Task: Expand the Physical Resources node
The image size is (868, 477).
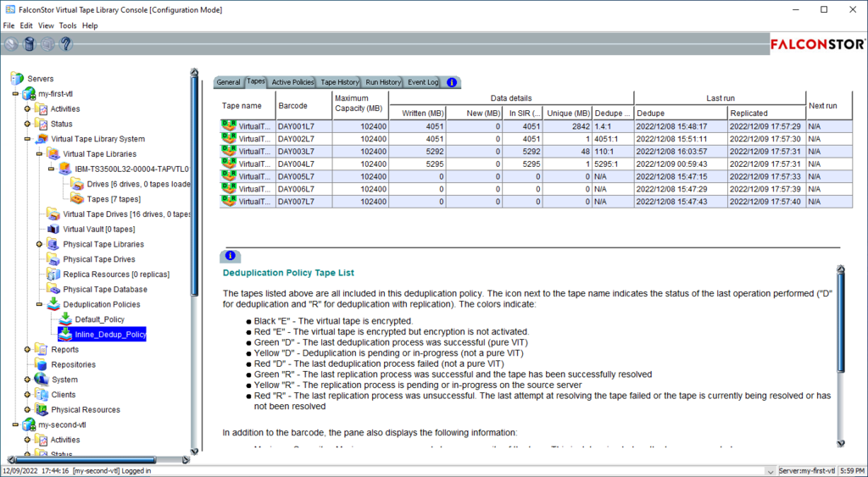Action: 27,409
